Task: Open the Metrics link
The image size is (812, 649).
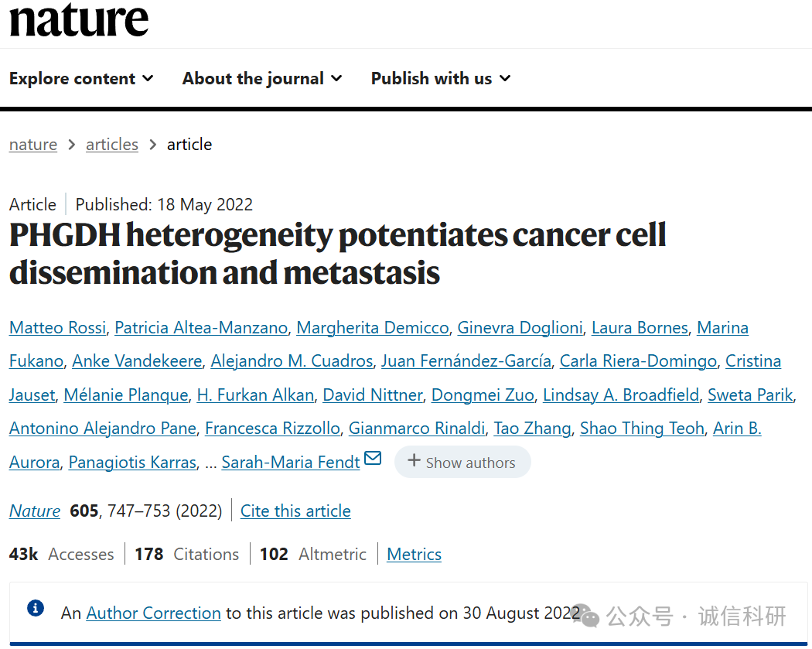Action: (x=414, y=555)
